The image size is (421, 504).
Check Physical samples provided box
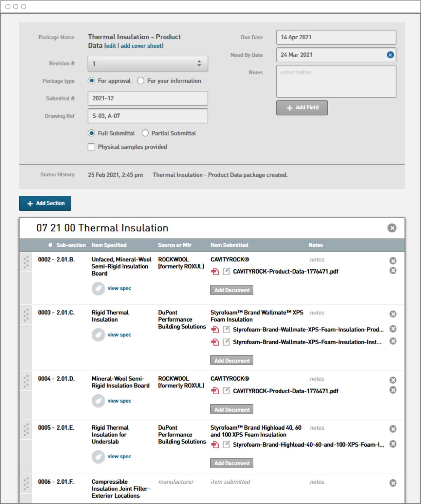pos(92,147)
